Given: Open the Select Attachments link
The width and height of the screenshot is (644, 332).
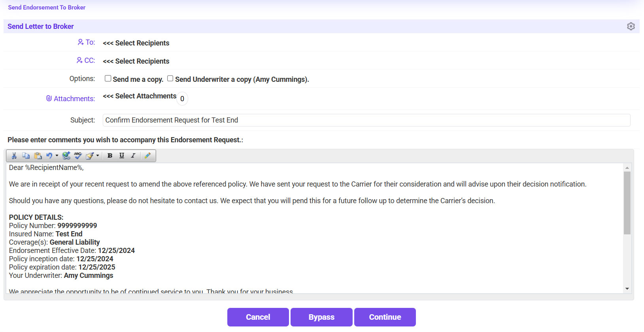Looking at the screenshot, I should 140,96.
